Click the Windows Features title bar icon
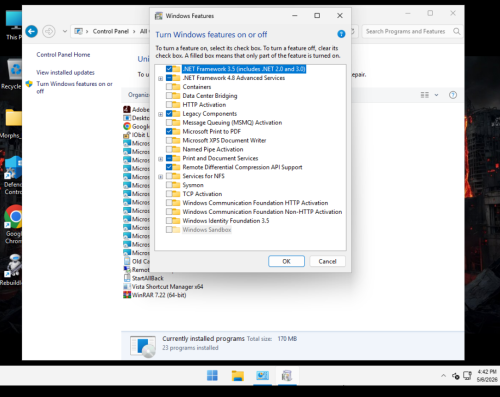This screenshot has width=500, height=397. tap(159, 16)
